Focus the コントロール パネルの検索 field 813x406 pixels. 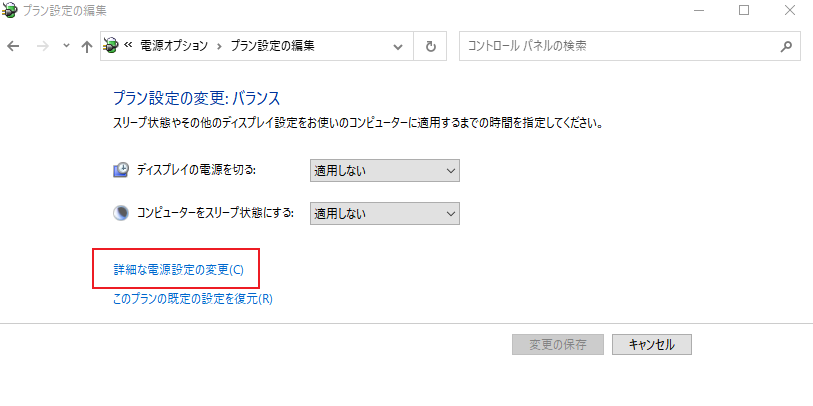620,46
